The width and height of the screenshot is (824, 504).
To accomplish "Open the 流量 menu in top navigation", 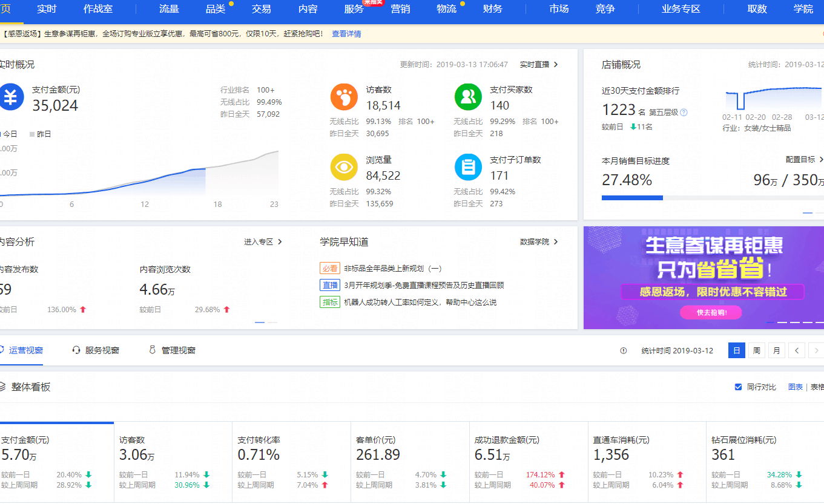I will [169, 9].
